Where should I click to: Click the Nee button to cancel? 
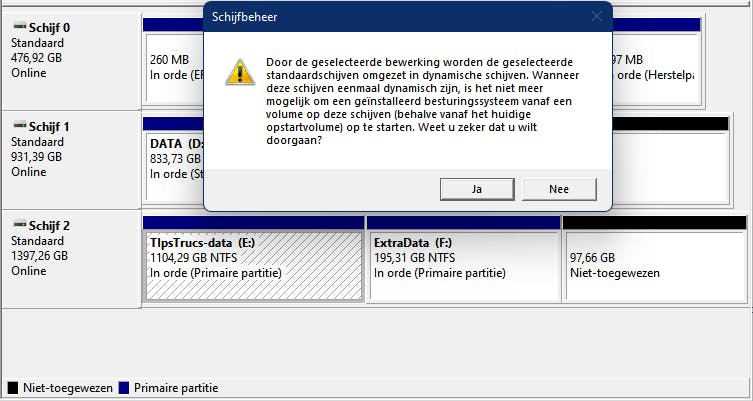coord(558,189)
